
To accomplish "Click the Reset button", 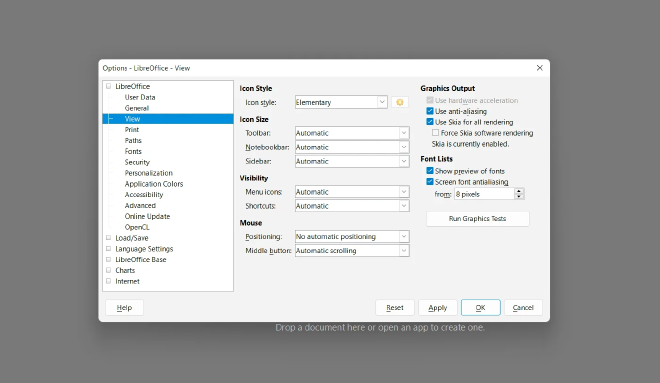I will point(395,308).
